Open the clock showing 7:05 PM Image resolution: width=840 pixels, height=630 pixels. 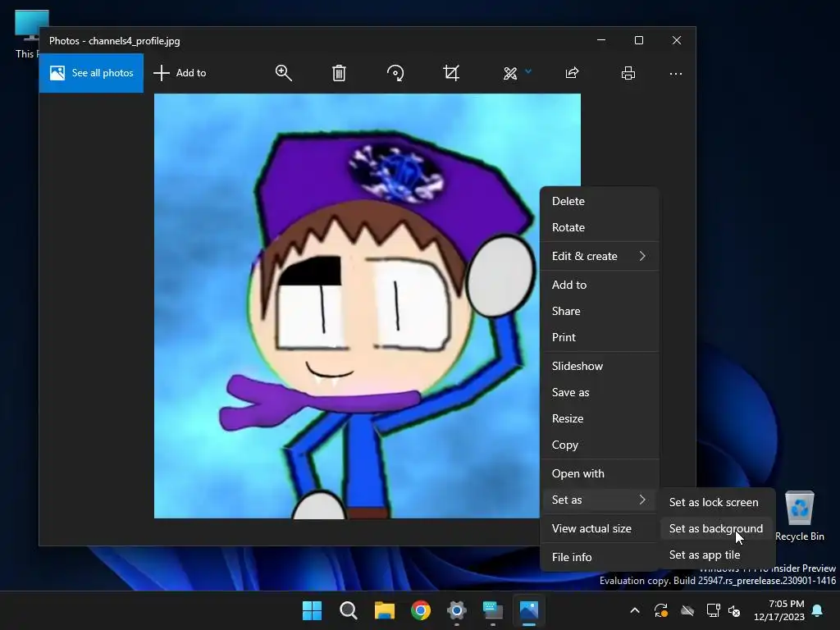(779, 610)
